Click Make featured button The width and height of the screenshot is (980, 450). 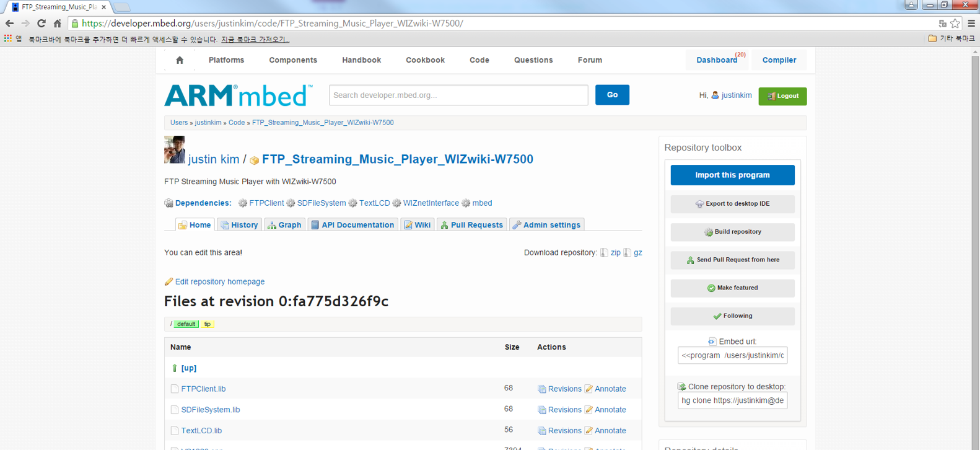click(732, 288)
